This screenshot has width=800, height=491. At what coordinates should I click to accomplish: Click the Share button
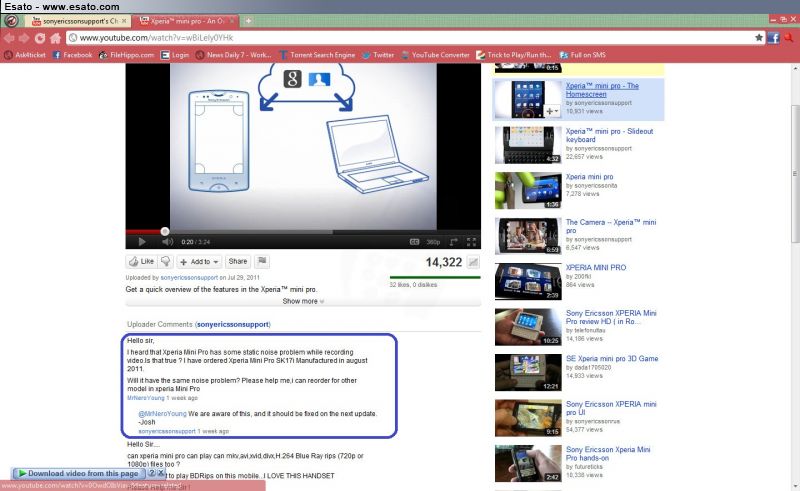[x=238, y=261]
